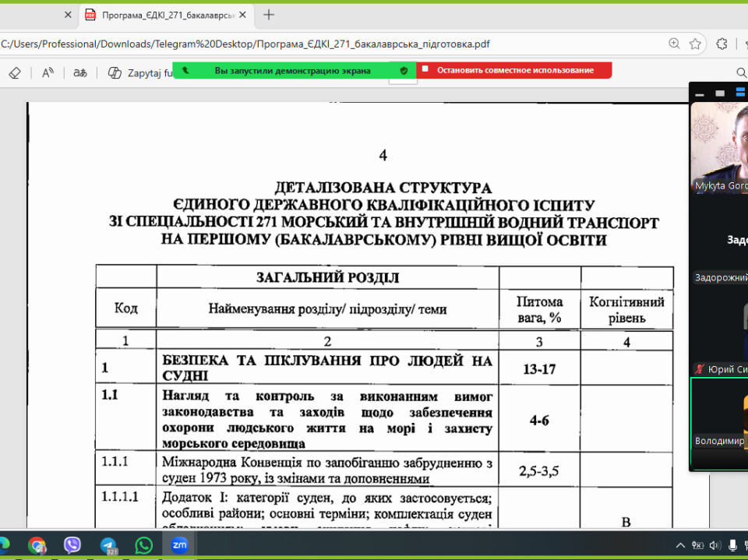Stop screen sharing with red button
This screenshot has height=560, width=748.
(513, 71)
